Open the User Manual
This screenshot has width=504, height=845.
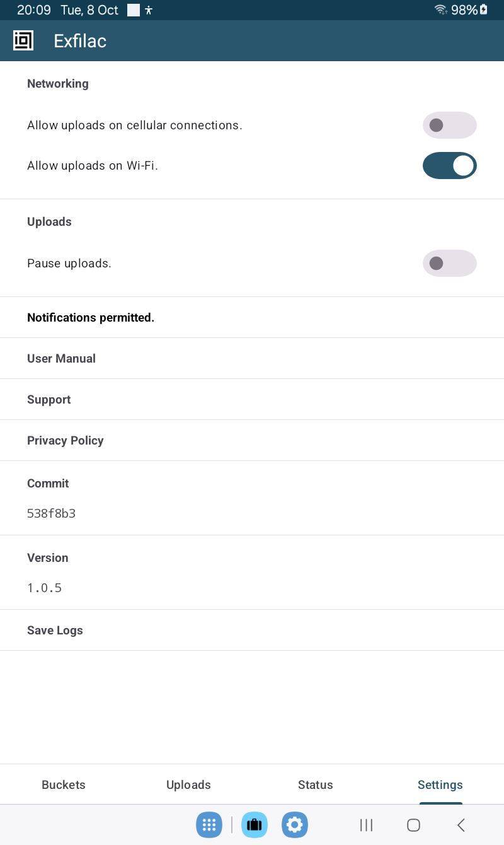[61, 358]
